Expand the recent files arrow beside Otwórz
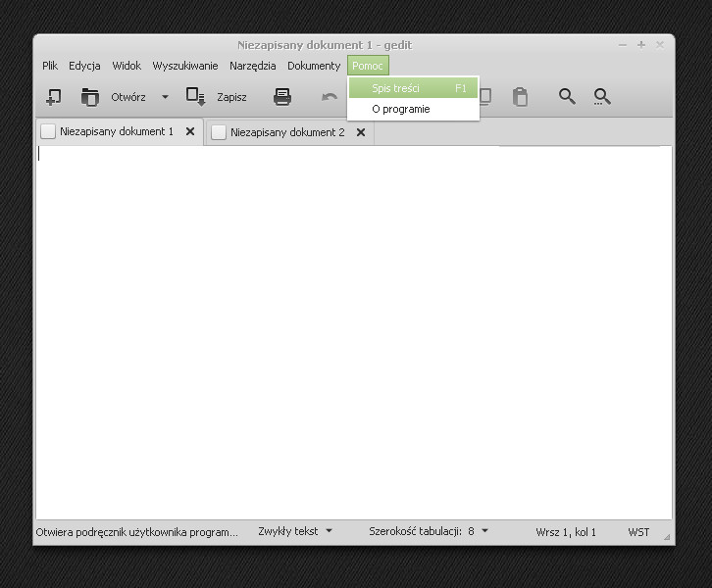The image size is (712, 588). [166, 97]
